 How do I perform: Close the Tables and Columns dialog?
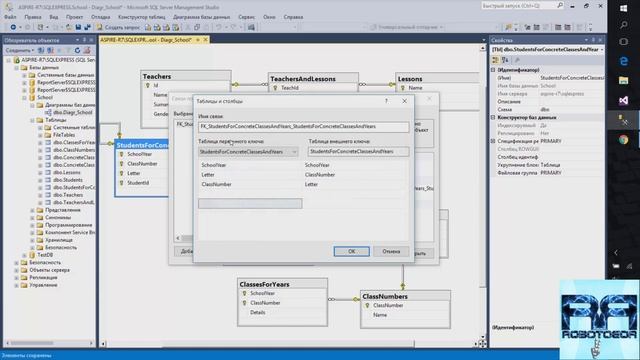404,101
